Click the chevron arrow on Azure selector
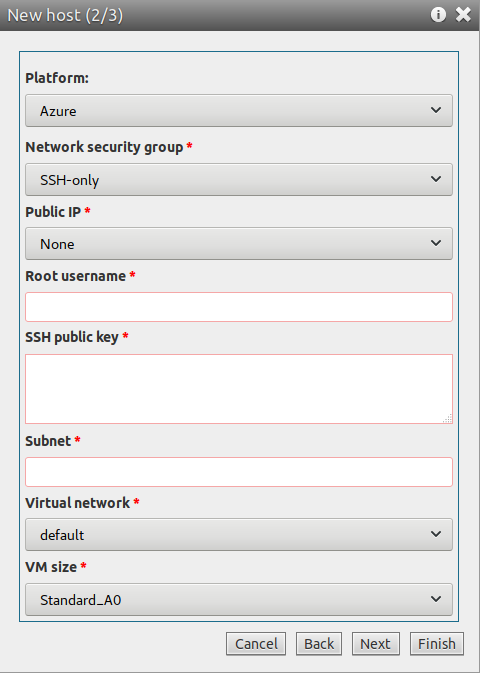This screenshot has width=480, height=673. [436, 110]
